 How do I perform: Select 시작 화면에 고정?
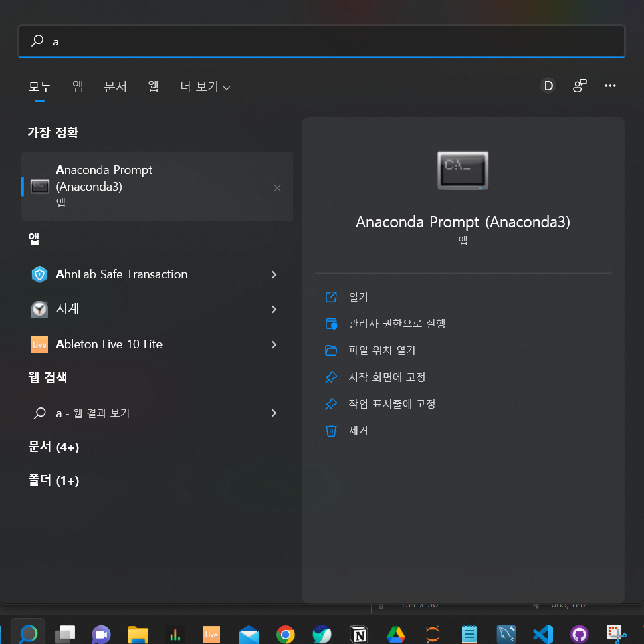pyautogui.click(x=387, y=377)
